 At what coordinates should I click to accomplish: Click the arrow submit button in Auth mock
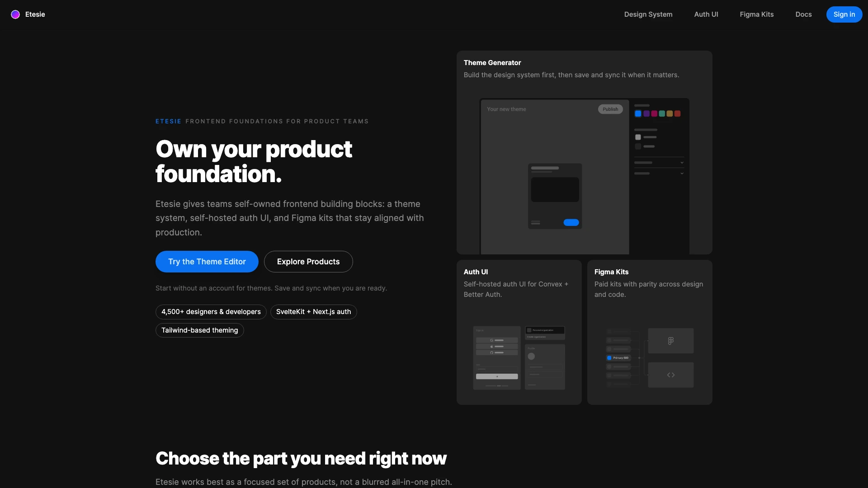tap(497, 376)
